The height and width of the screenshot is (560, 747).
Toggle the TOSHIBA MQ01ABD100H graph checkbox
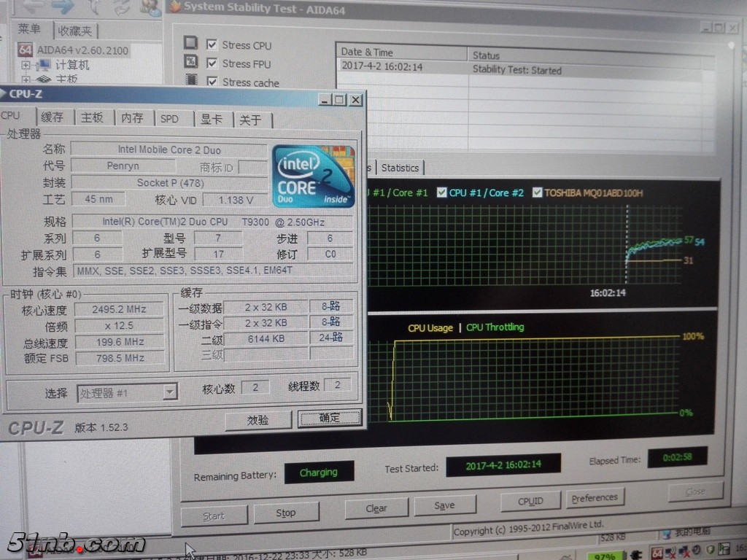click(x=538, y=192)
